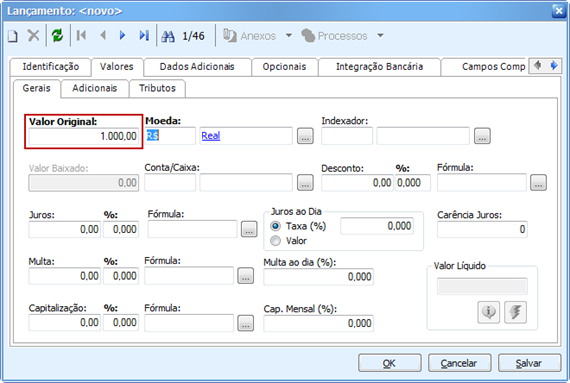Open Desconto Fórmula lookup ellipsis button
The height and width of the screenshot is (383, 570).
click(x=538, y=183)
